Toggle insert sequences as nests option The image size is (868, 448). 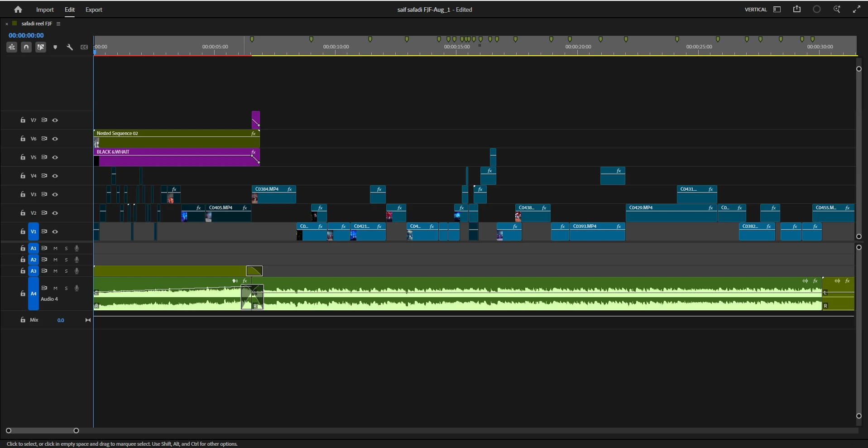pos(12,47)
